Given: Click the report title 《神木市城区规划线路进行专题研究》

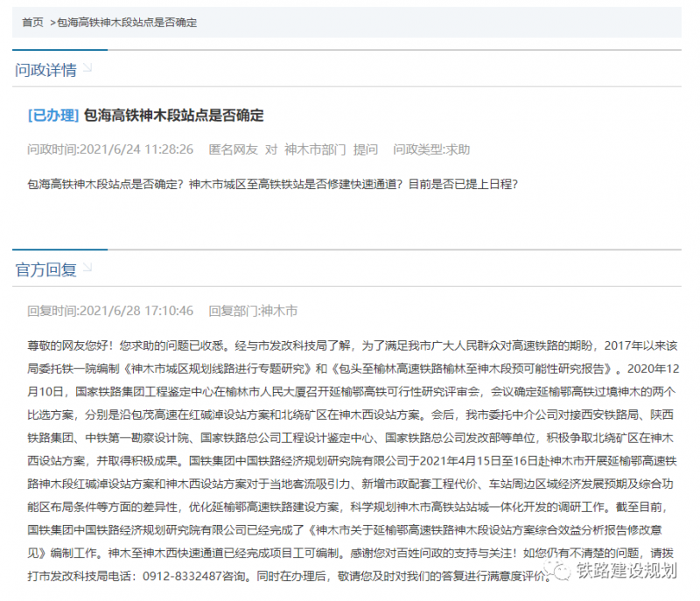Looking at the screenshot, I should 218,369.
